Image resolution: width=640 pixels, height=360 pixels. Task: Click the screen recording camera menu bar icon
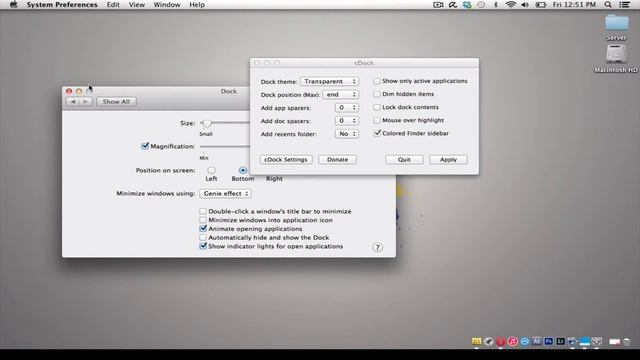point(438,5)
